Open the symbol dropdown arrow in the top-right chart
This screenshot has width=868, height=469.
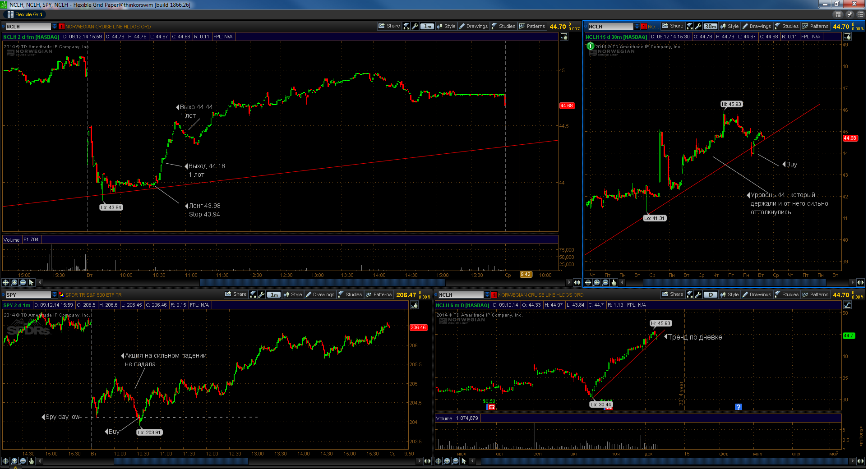637,27
